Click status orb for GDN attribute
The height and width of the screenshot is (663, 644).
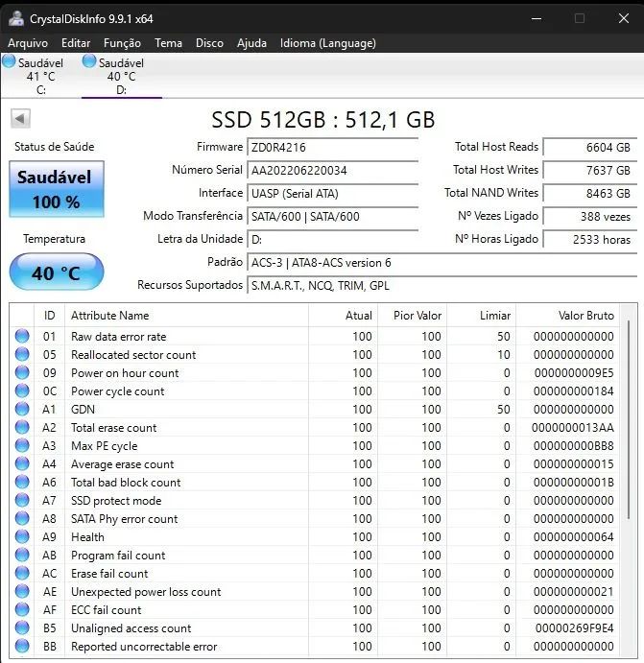[x=22, y=409]
